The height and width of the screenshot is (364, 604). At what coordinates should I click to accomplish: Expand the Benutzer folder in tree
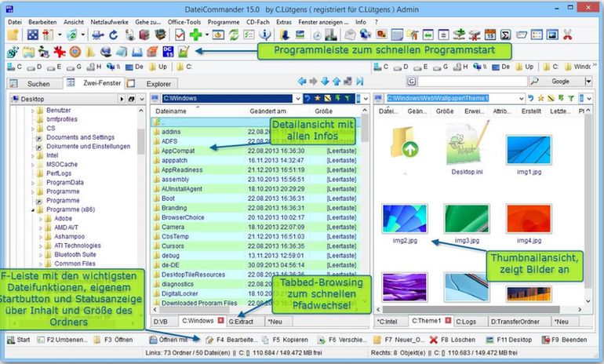click(x=33, y=111)
